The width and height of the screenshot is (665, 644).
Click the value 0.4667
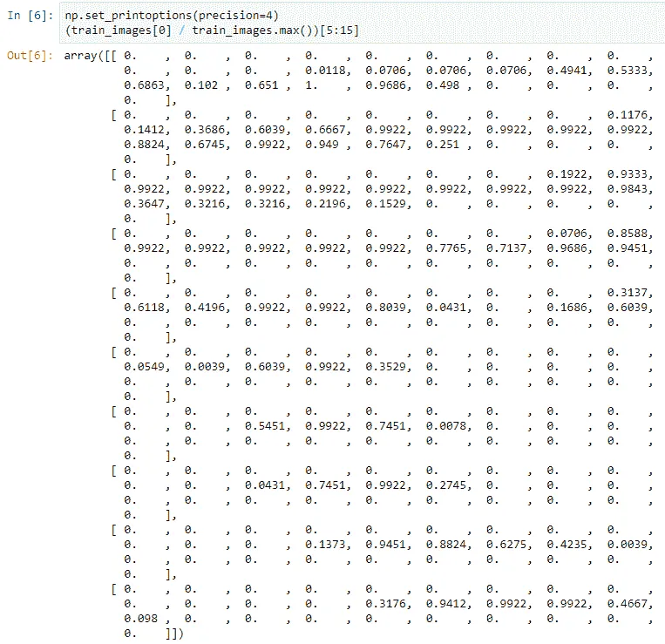[627, 604]
